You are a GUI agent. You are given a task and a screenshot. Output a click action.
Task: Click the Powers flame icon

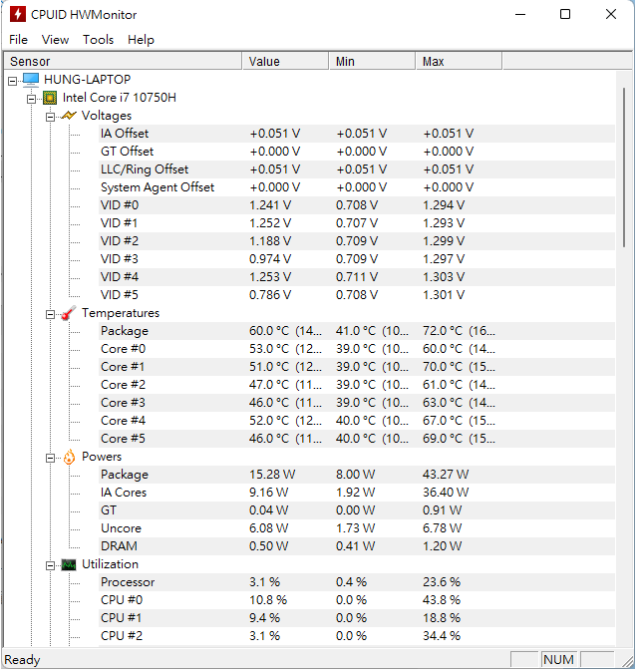(69, 458)
